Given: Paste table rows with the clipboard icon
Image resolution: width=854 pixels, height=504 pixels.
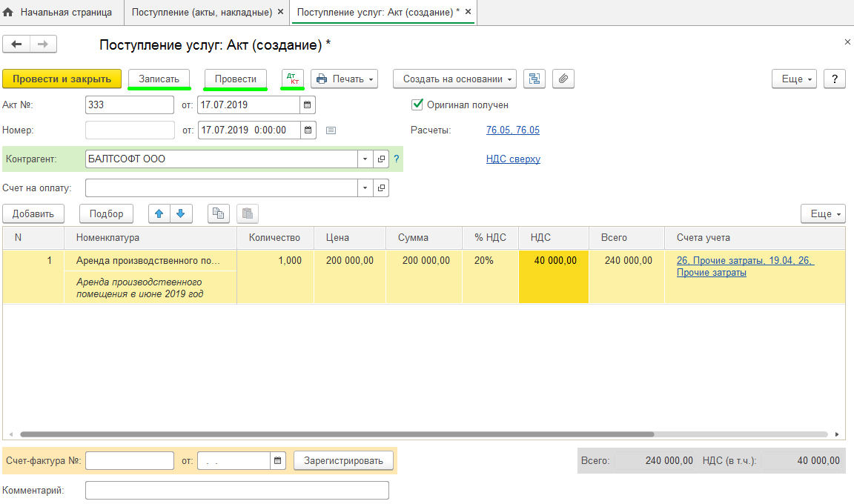Looking at the screenshot, I should [x=248, y=214].
